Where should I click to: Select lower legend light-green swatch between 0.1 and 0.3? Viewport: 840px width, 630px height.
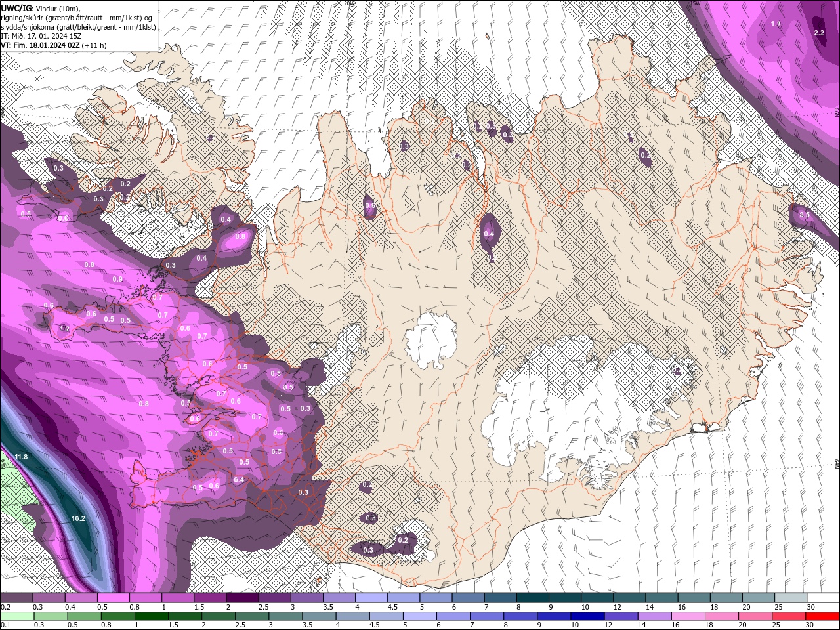pos(16,616)
